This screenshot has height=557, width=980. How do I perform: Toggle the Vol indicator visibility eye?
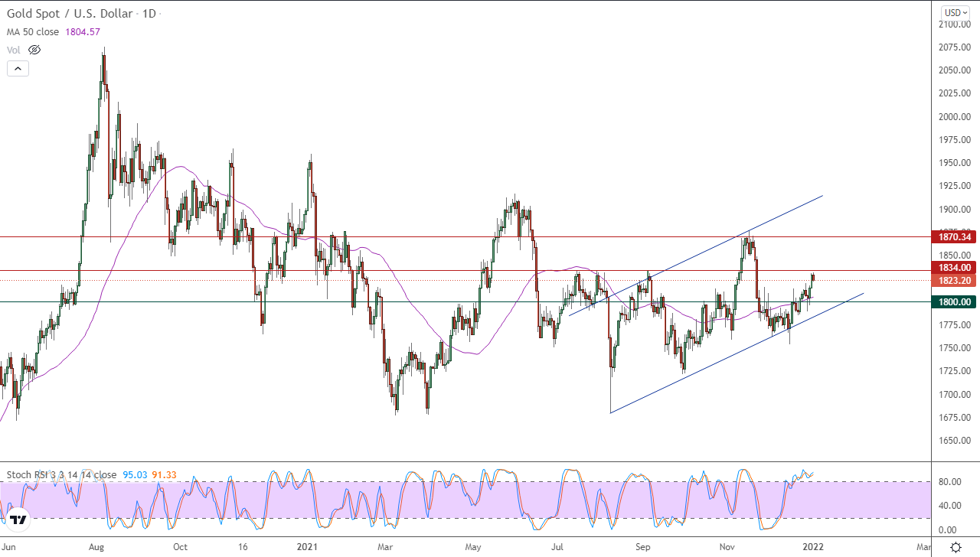click(x=34, y=50)
